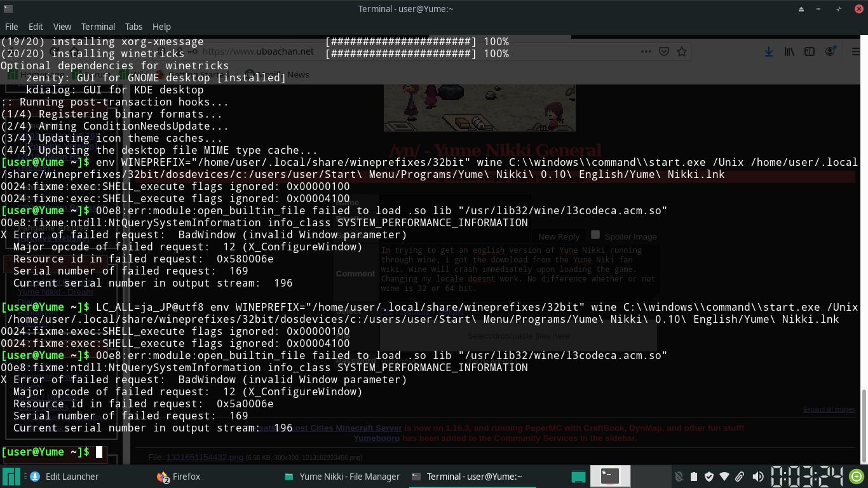
Task: Click the '(19/20) installing xorg-xmessage' line
Action: click(102, 41)
